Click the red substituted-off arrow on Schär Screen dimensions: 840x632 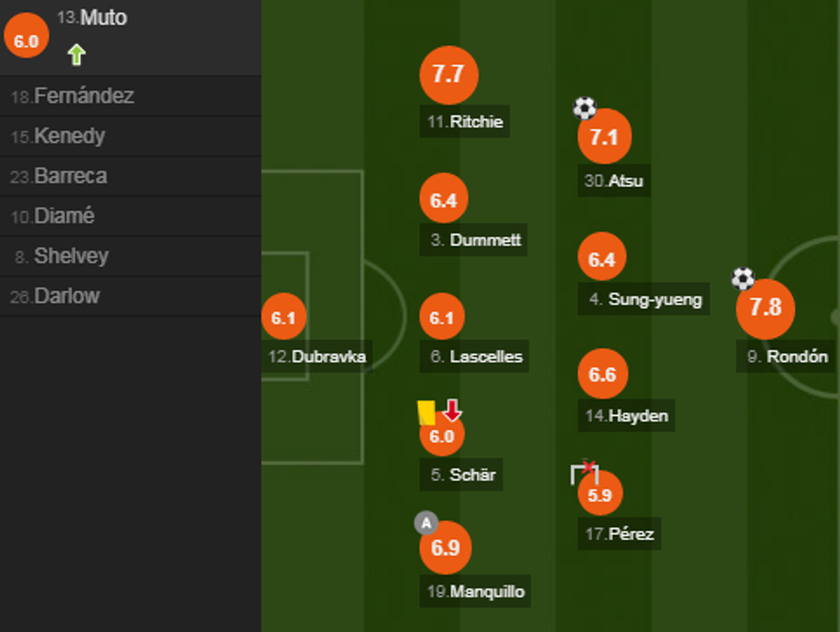click(x=453, y=410)
